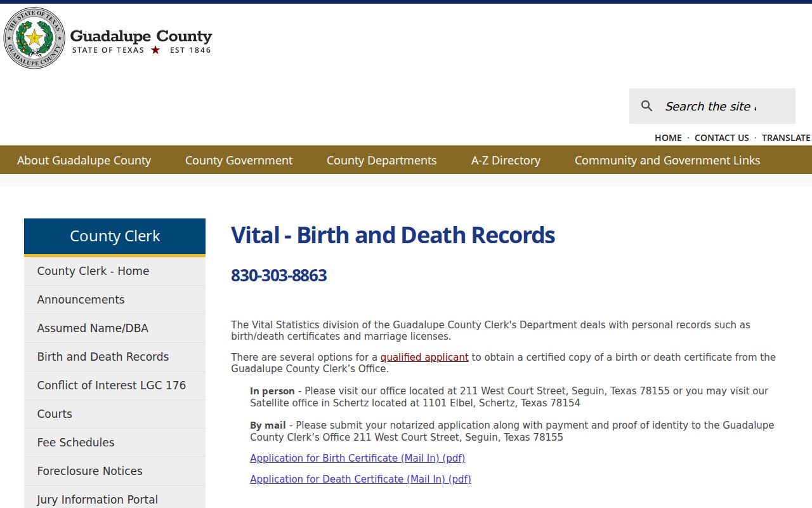Open Announcements in the sidebar
This screenshot has width=812, height=508.
click(115, 300)
